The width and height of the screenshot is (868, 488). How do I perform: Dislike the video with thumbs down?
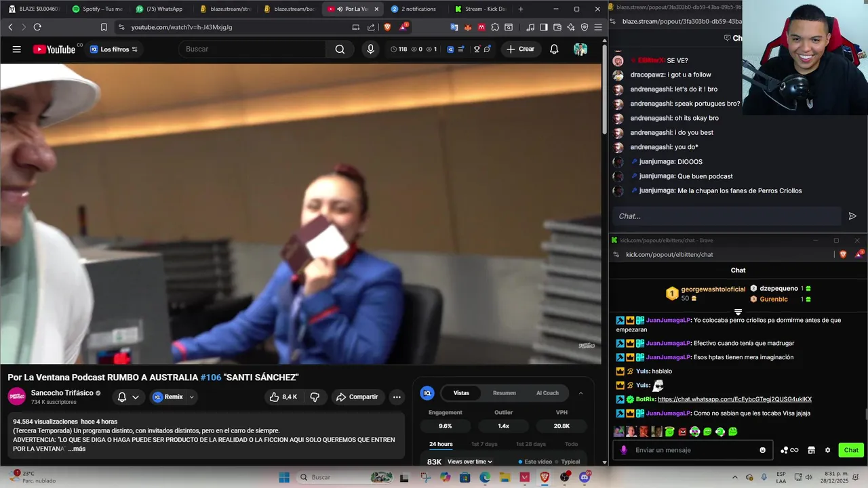coord(315,396)
